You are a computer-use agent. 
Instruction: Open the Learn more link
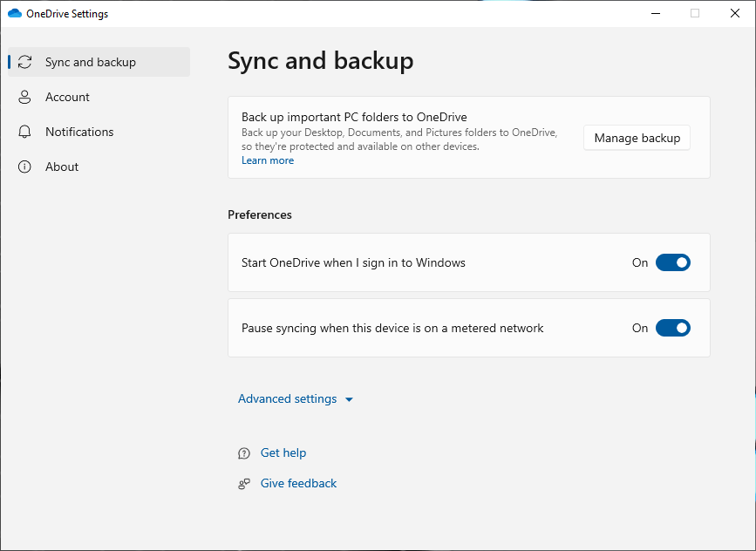pyautogui.click(x=268, y=160)
